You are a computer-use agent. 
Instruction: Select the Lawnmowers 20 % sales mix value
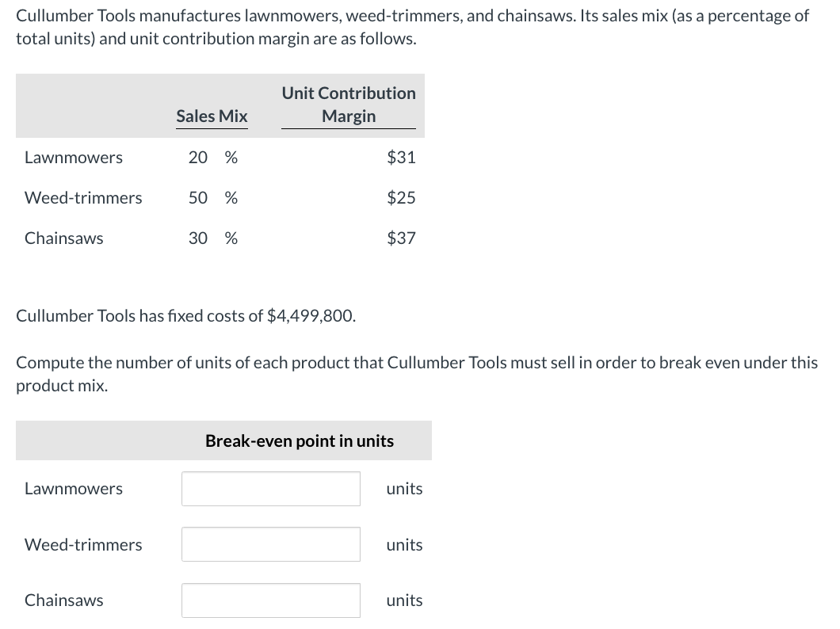coord(212,158)
